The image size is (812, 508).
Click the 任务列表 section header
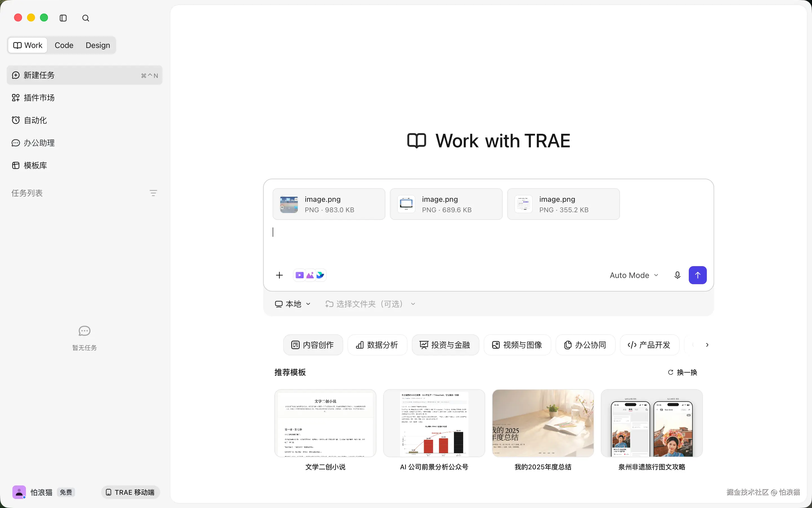click(27, 193)
